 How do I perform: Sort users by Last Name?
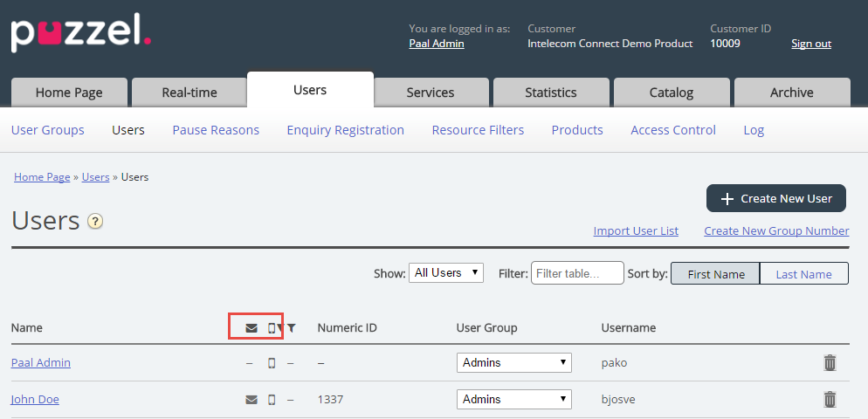click(803, 274)
